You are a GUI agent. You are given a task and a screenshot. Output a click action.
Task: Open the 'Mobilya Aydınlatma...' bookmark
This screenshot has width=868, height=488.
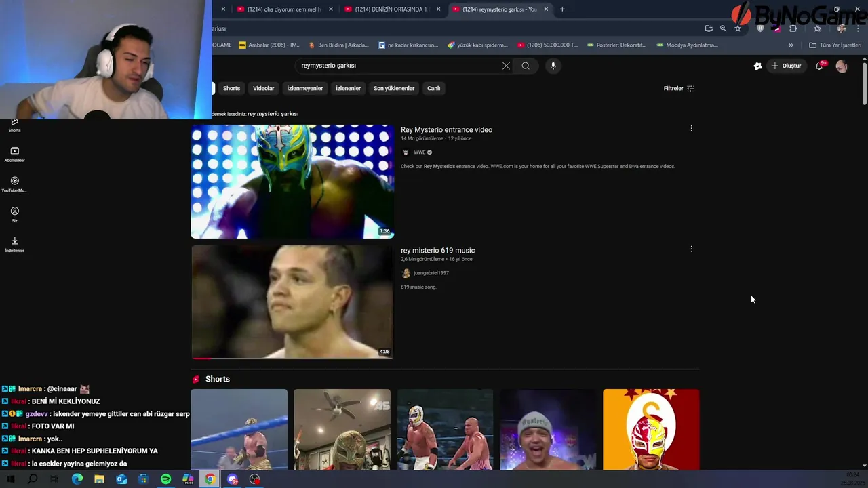[687, 45]
